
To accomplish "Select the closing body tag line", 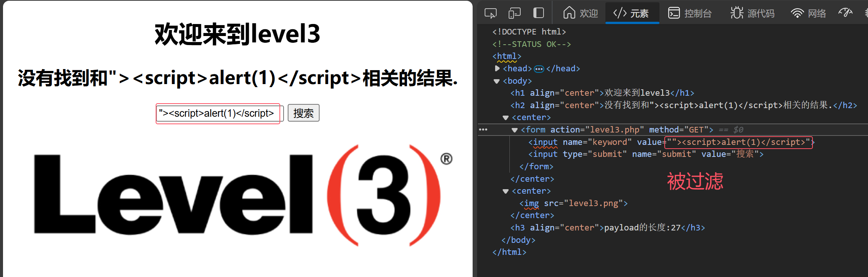I will pyautogui.click(x=518, y=240).
